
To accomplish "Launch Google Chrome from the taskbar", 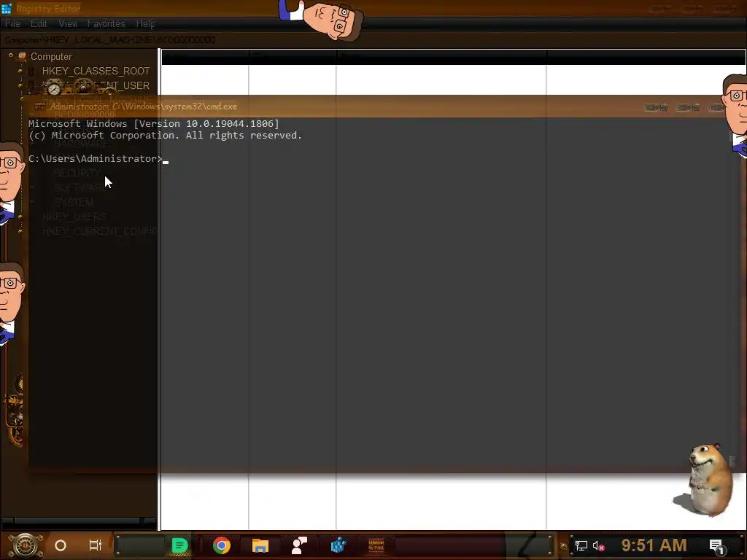I will 222,545.
